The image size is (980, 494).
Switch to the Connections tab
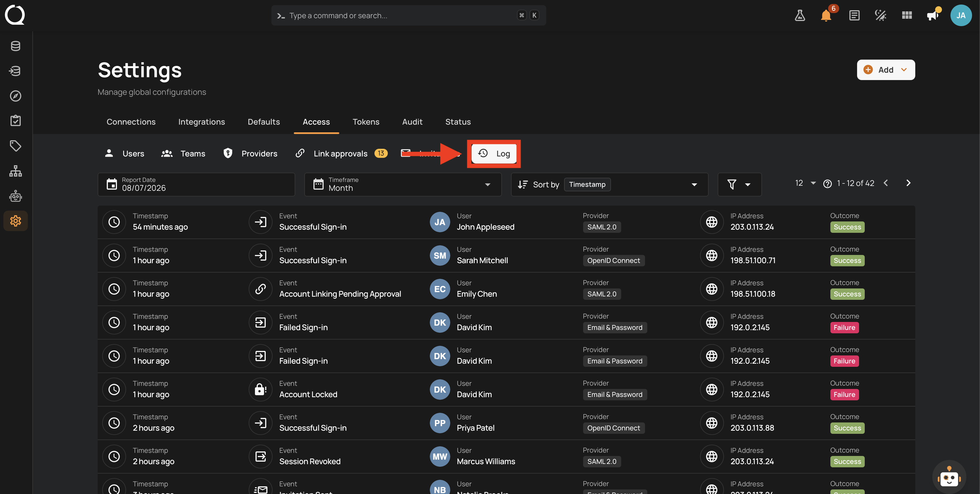click(131, 122)
